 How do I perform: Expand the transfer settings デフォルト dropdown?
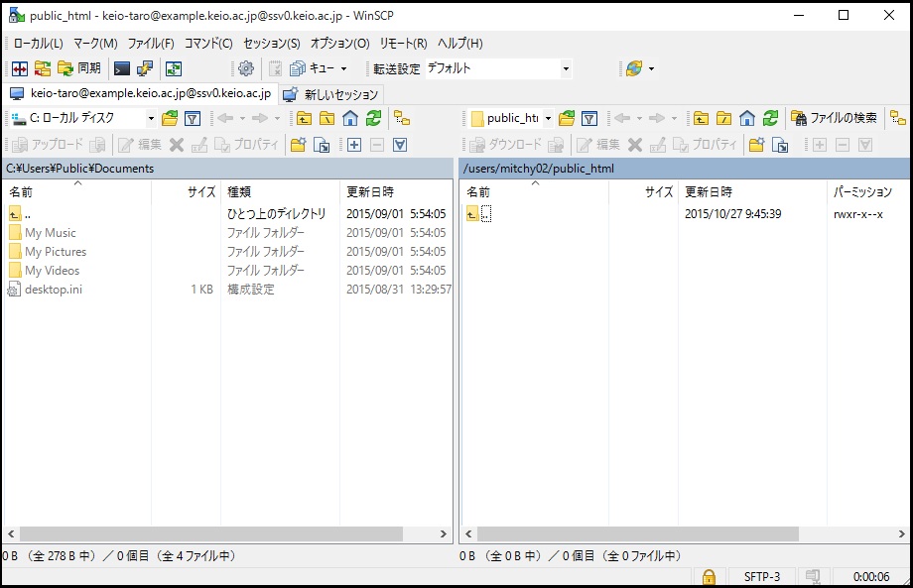(566, 68)
